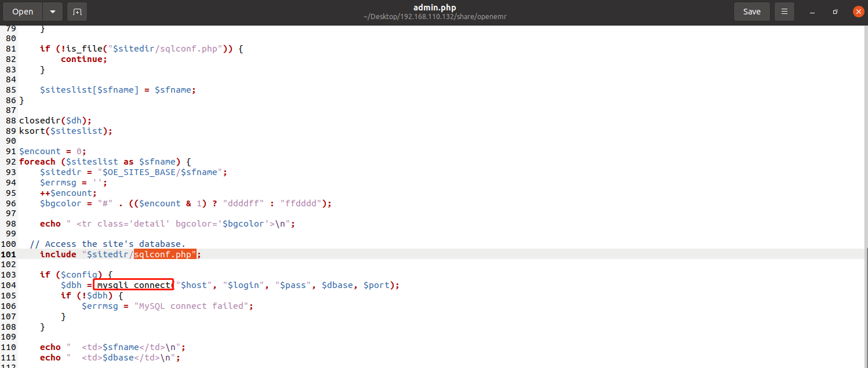
Task: Open the hamburger menu
Action: click(x=784, y=12)
